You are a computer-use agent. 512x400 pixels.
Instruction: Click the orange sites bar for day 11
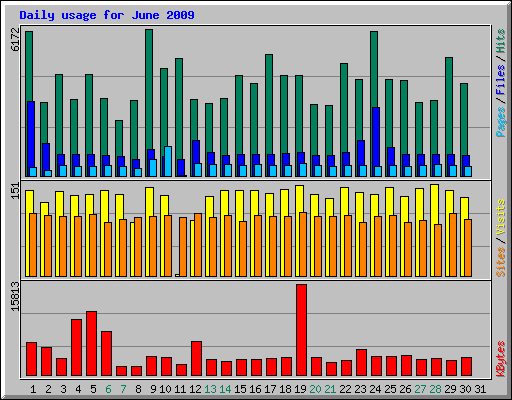(x=183, y=247)
